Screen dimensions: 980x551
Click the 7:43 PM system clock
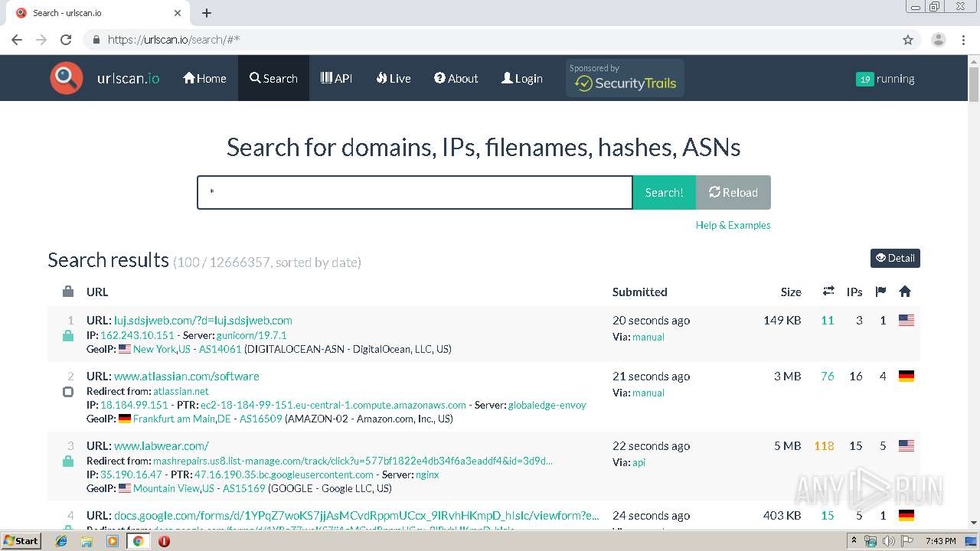(940, 541)
